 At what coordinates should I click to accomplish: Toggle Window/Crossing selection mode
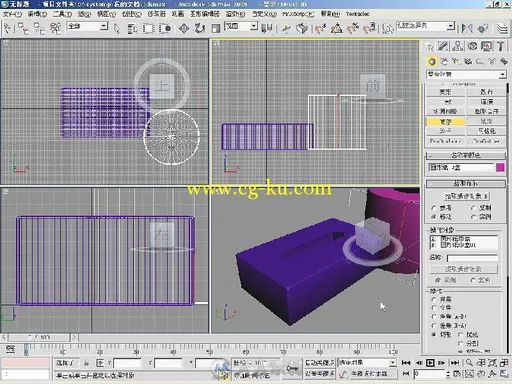coord(165,29)
